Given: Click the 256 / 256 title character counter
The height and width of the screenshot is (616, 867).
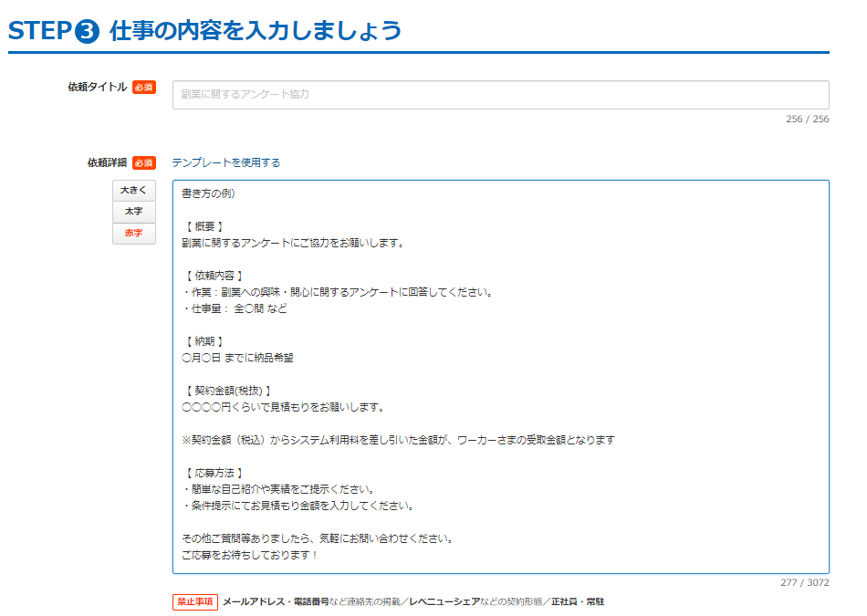Looking at the screenshot, I should click(x=807, y=120).
